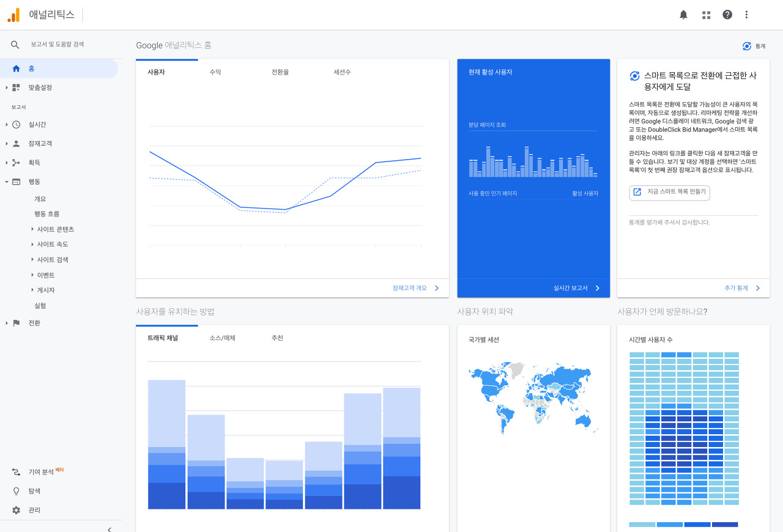Open the vertical three-dot menu
The height and width of the screenshot is (532, 783).
(x=746, y=15)
